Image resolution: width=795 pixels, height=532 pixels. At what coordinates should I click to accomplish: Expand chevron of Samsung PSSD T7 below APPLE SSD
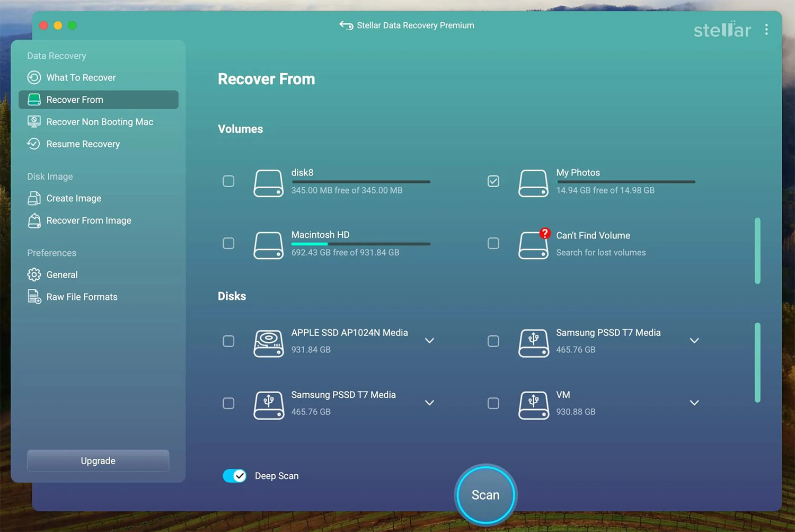(x=430, y=403)
